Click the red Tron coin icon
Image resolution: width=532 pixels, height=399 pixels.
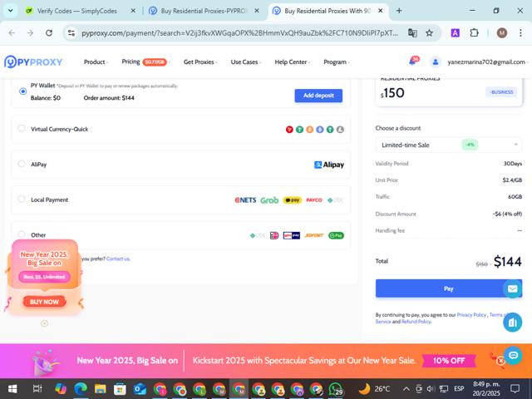(289, 130)
